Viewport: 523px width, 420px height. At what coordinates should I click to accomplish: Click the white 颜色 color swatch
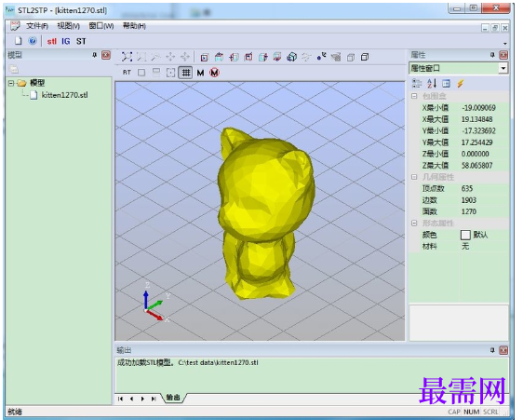coord(465,235)
